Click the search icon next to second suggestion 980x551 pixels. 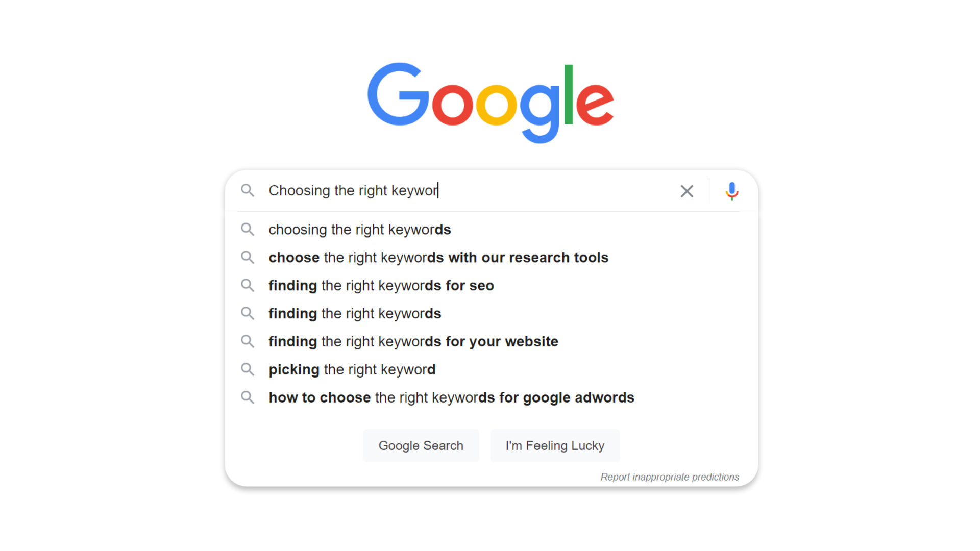point(248,258)
